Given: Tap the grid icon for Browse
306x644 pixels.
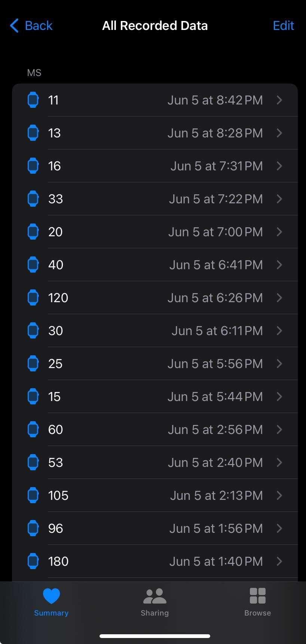Looking at the screenshot, I should 258,596.
